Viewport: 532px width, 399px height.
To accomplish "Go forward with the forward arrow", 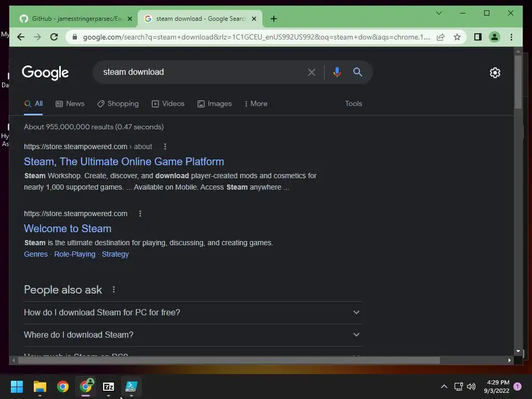I will click(37, 37).
